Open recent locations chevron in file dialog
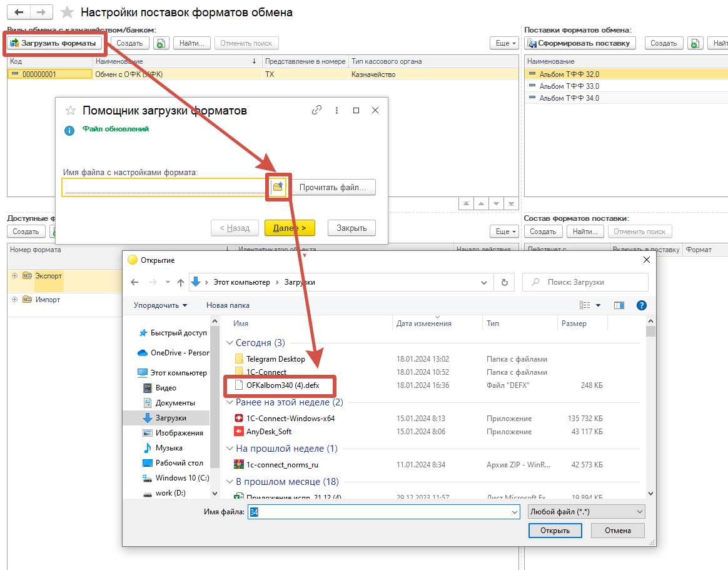The width and height of the screenshot is (728, 570). click(x=168, y=282)
